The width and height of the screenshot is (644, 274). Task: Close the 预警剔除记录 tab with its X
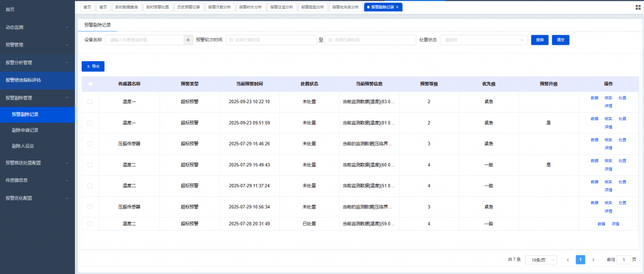click(397, 7)
